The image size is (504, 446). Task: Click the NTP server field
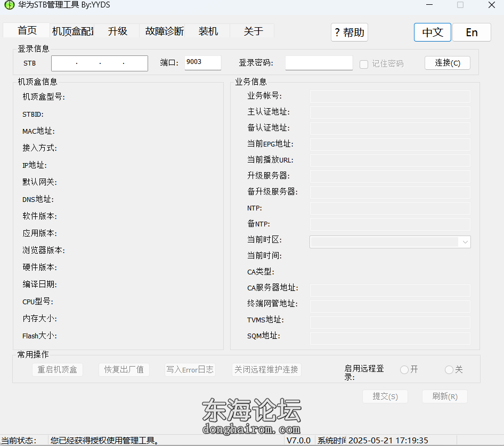[x=390, y=208]
